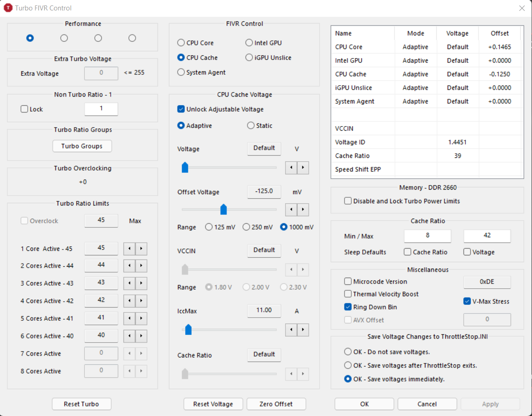Click the Cache Ratio max field showing 42
The height and width of the screenshot is (416, 532).
tap(487, 236)
